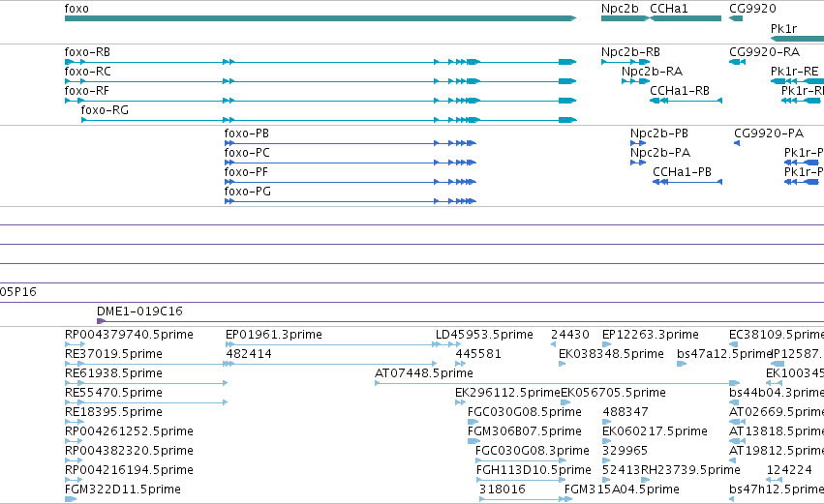Open the FGM306B07.5prime EST
The width and height of the screenshot is (824, 504).
click(x=525, y=431)
